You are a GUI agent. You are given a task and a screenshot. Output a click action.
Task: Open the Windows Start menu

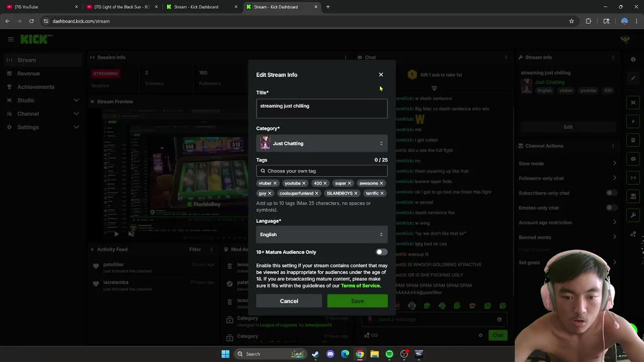[225, 354]
